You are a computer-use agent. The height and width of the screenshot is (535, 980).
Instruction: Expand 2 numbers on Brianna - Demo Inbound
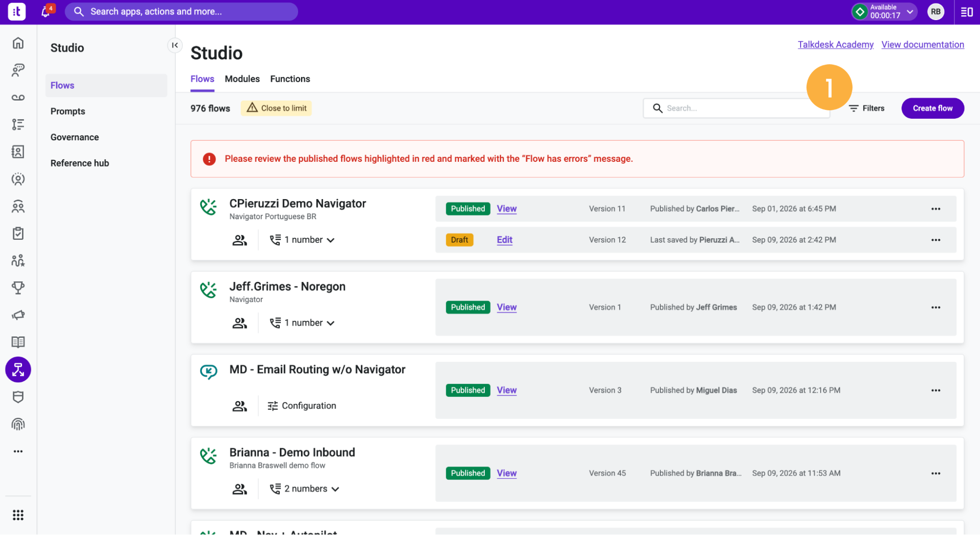304,488
